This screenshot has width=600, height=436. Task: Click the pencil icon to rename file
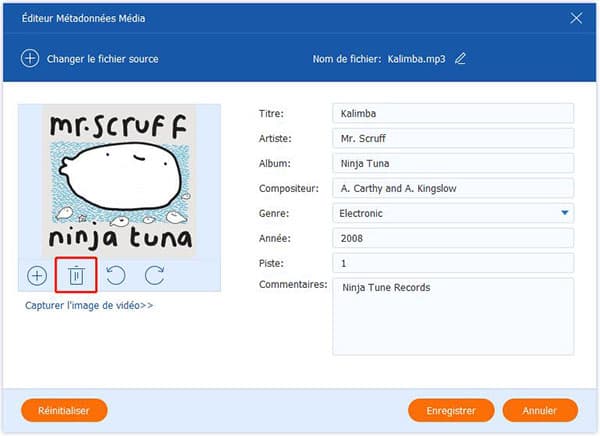460,59
